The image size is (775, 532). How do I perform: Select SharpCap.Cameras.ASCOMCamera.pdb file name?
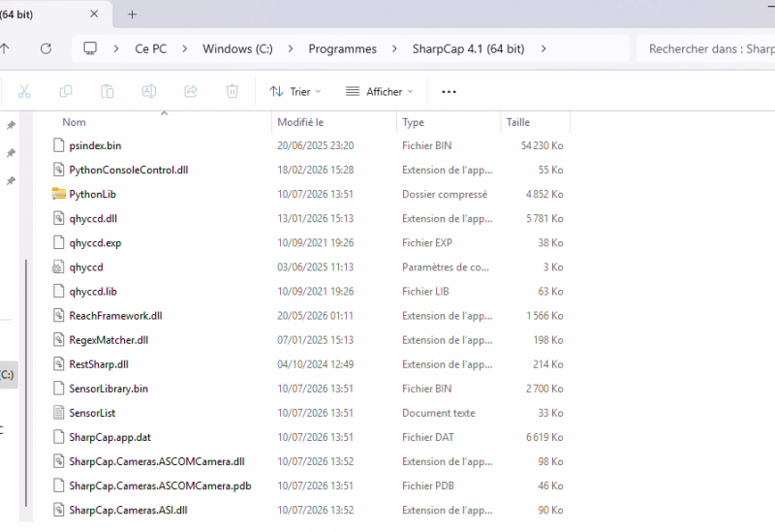(160, 485)
